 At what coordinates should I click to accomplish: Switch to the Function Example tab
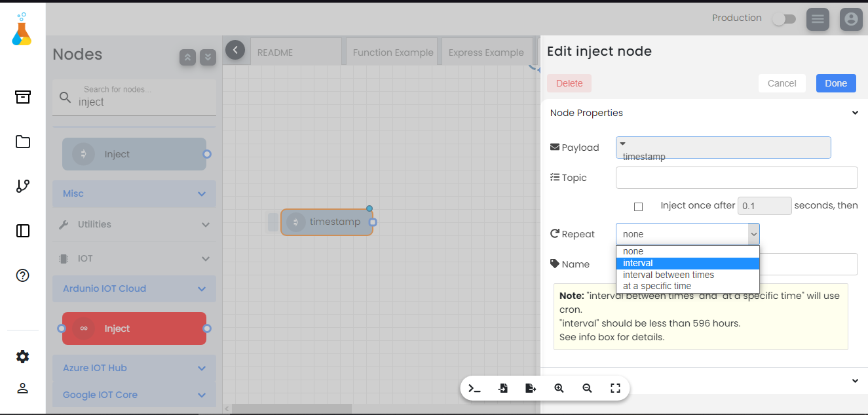click(392, 51)
